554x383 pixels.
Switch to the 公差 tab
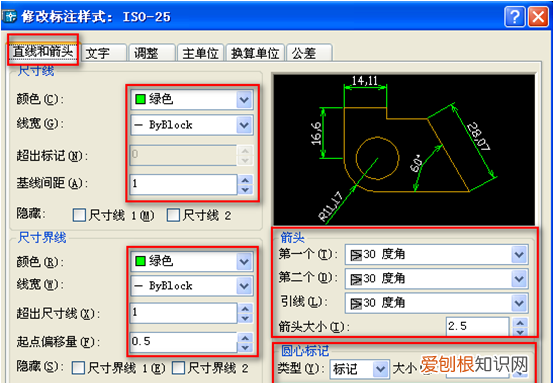309,53
